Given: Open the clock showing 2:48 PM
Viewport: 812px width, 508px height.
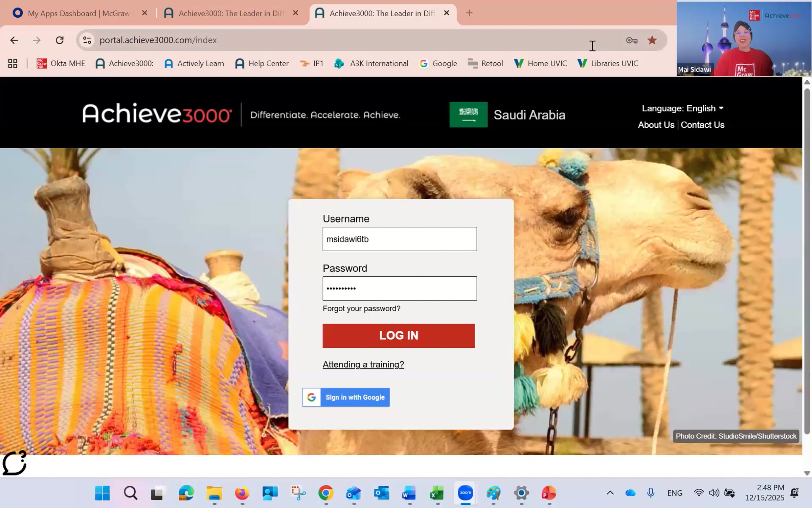Looking at the screenshot, I should [765, 493].
